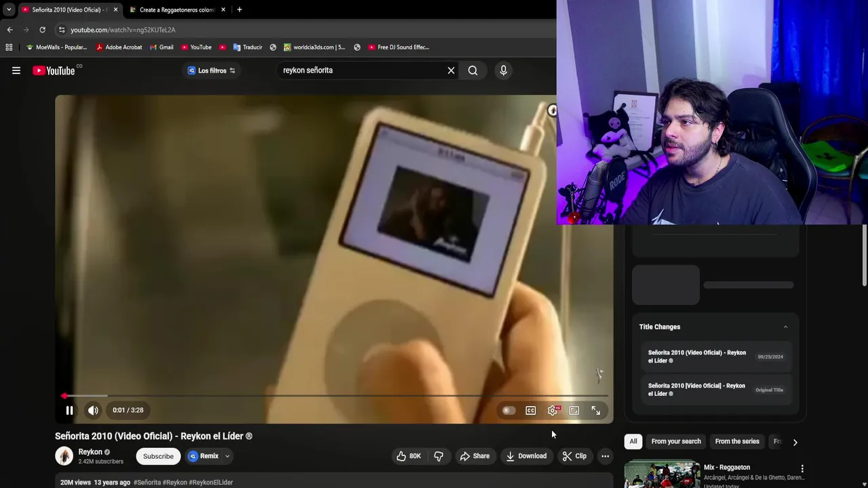Viewport: 868px width, 488px height.
Task: Open YouTube guide hamburger menu
Action: [x=16, y=70]
